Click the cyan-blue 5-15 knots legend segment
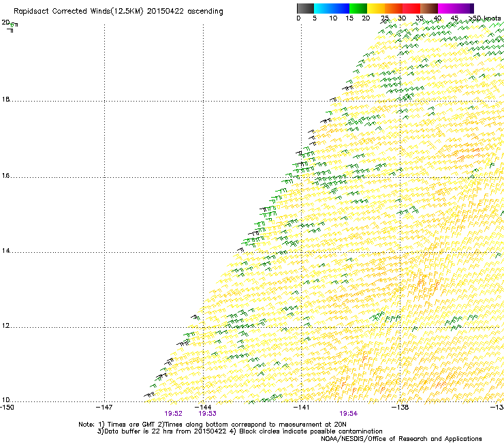Image resolution: width=504 pixels, height=443 pixels. click(332, 8)
